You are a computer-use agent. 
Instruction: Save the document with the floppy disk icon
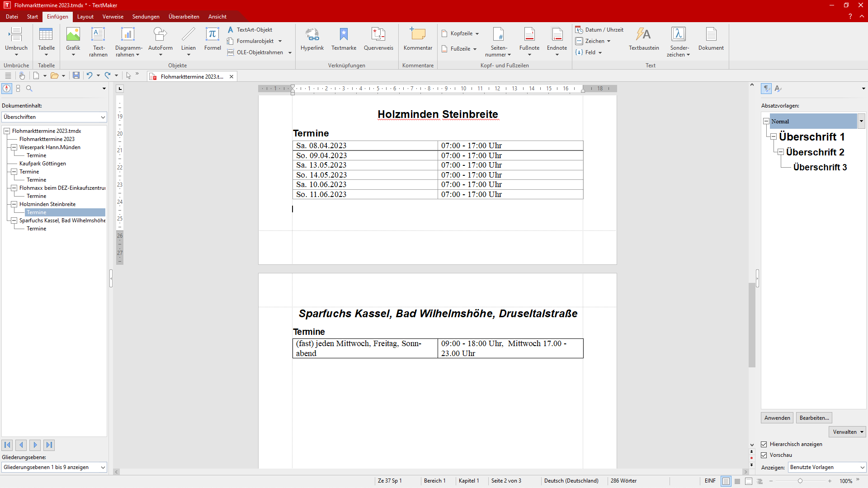point(76,75)
